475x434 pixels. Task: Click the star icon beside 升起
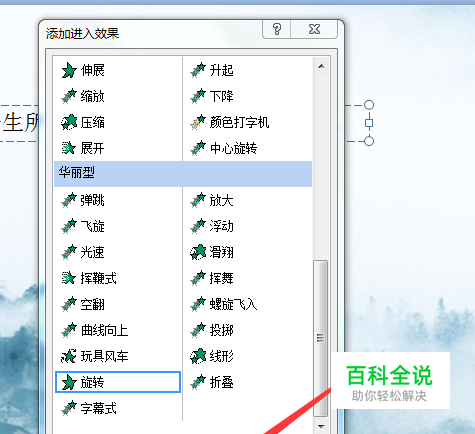(198, 70)
